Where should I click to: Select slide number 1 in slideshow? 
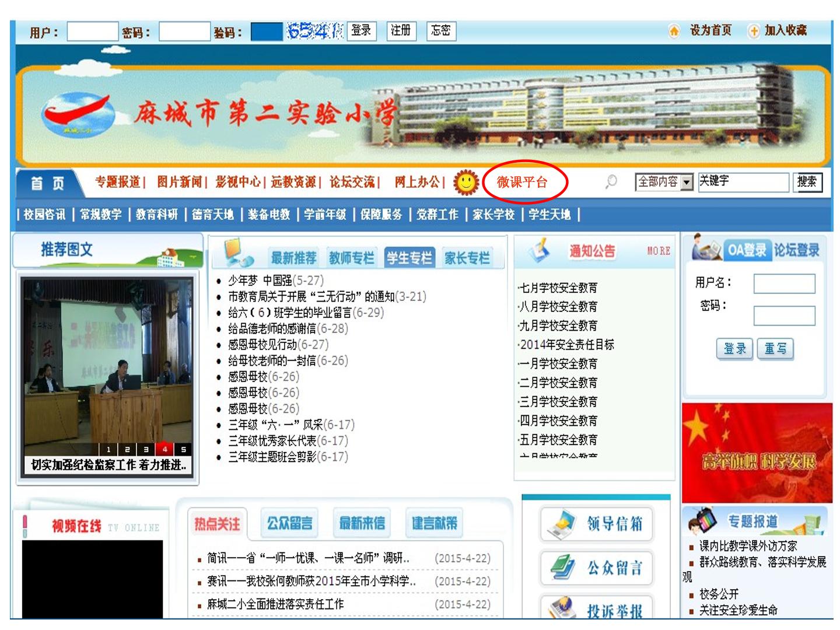(108, 449)
